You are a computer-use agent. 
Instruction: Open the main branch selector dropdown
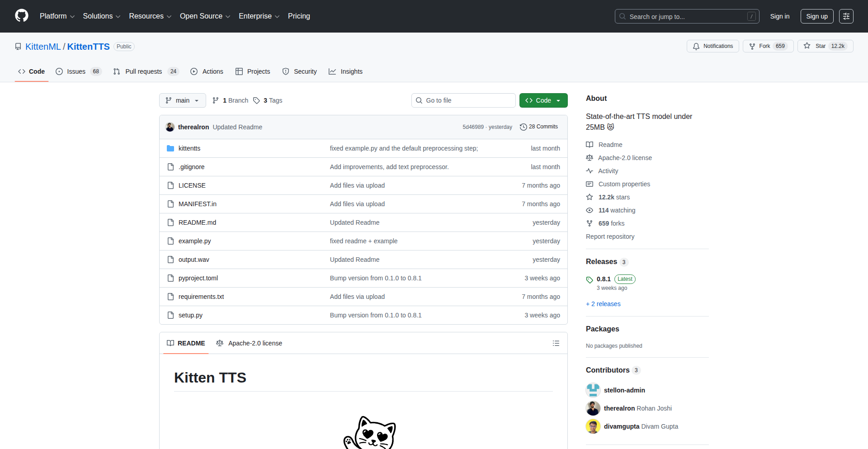(x=183, y=100)
